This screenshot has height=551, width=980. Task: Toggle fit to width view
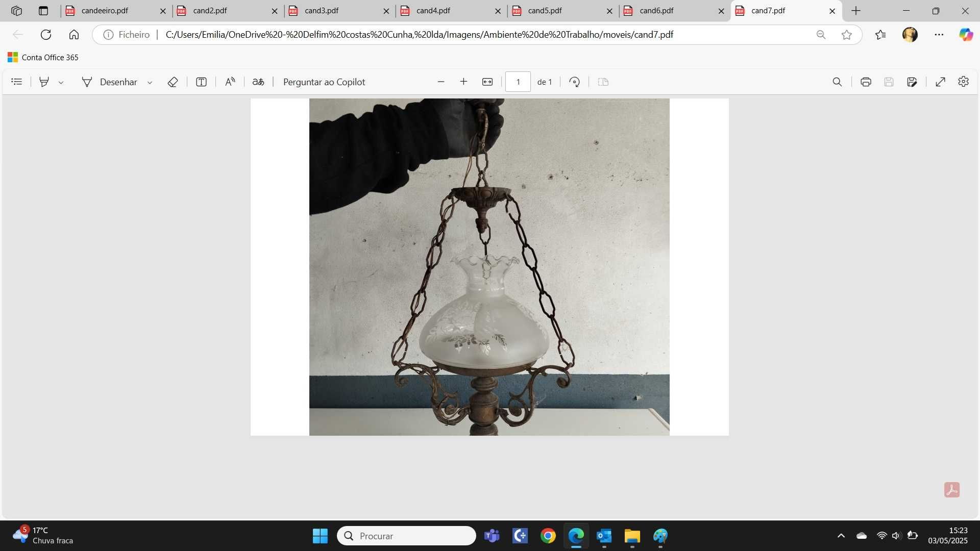click(x=487, y=82)
